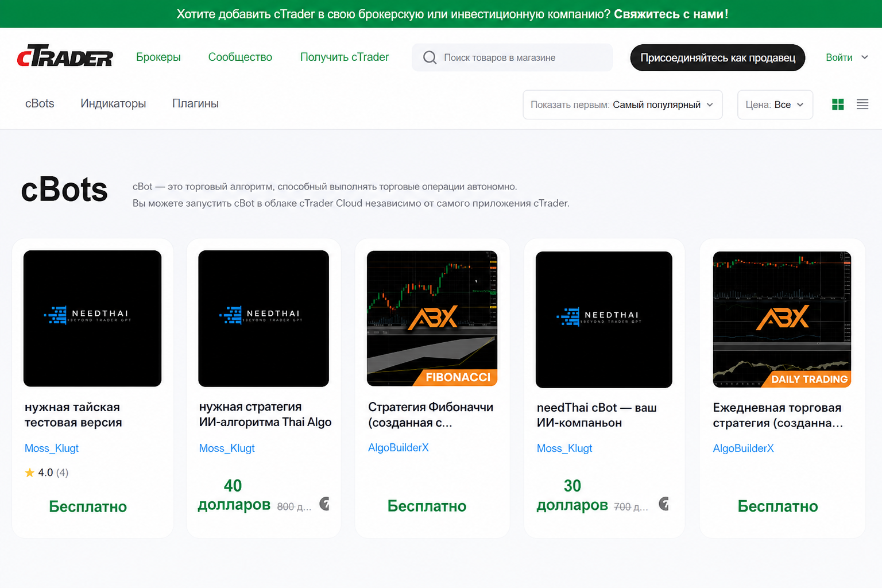Open the Индикаторы tab
The image size is (882, 588).
tap(113, 103)
